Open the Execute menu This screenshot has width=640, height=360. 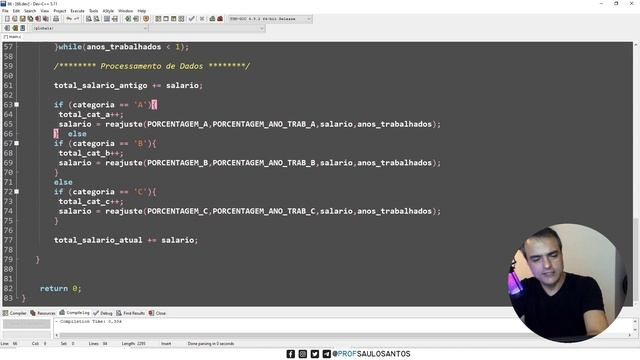(77, 11)
